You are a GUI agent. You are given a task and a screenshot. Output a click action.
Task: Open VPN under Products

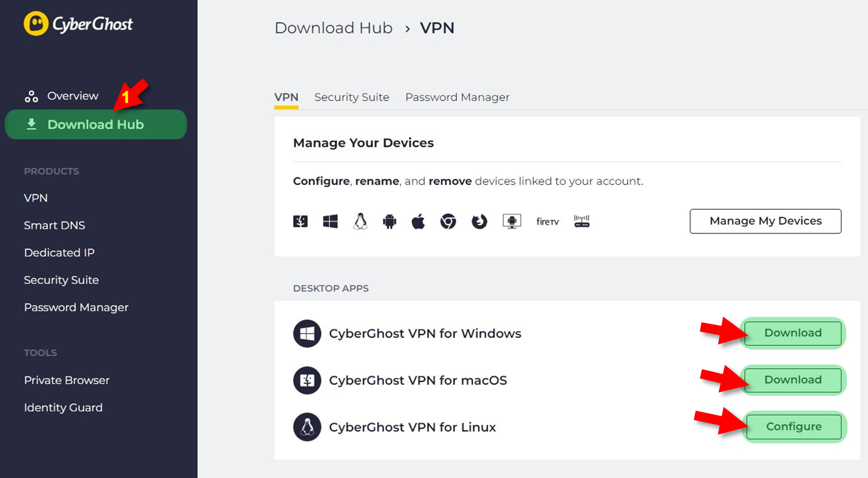coord(36,198)
